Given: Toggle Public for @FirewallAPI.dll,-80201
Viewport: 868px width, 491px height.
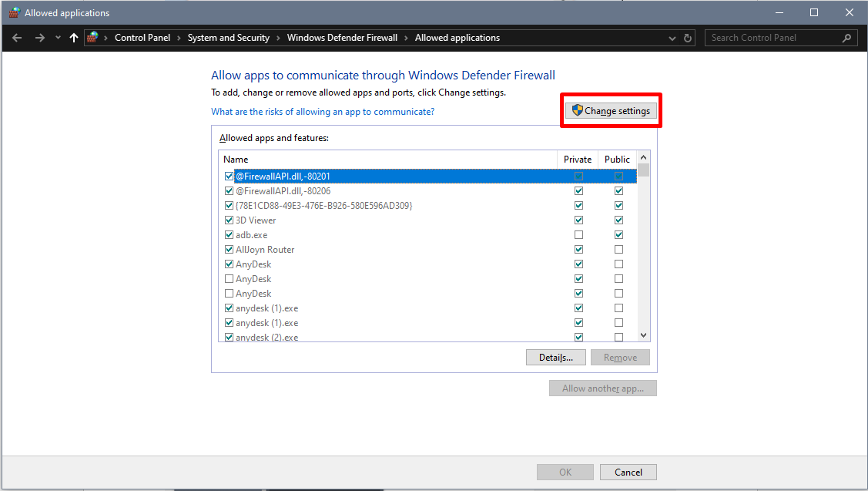Looking at the screenshot, I should point(618,177).
